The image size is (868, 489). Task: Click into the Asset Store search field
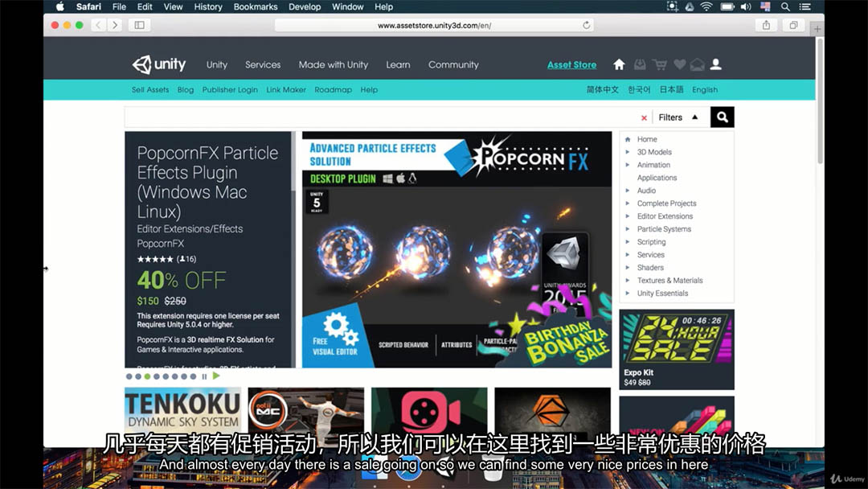coord(381,117)
